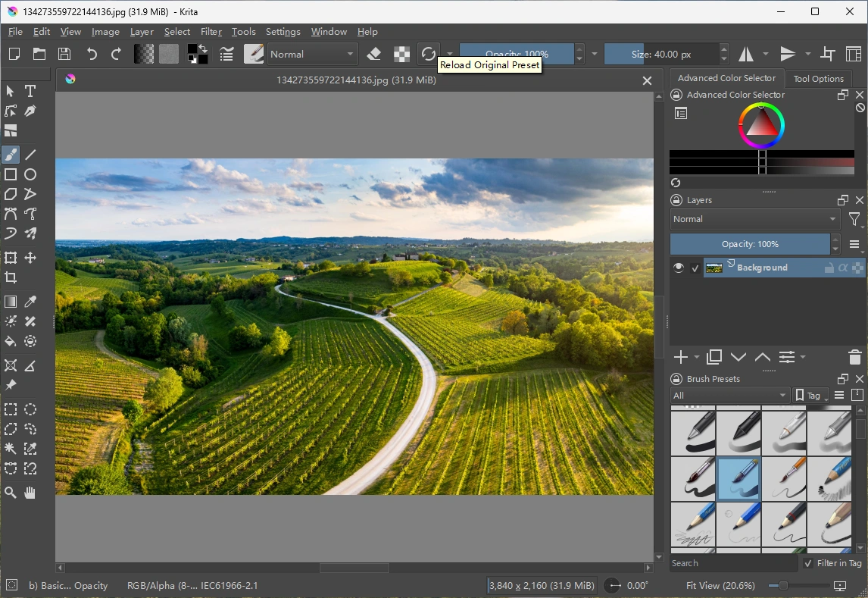Open the Filter menu
The image size is (868, 598).
211,32
